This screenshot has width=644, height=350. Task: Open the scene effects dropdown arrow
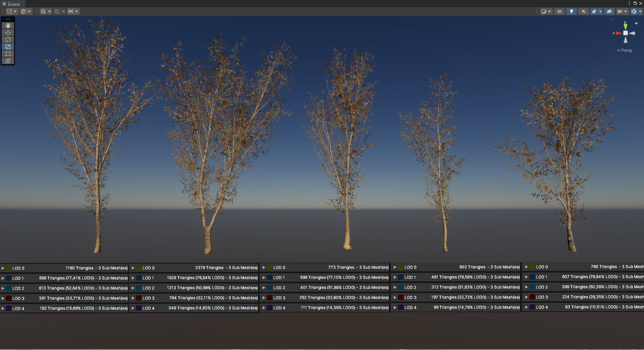[600, 11]
